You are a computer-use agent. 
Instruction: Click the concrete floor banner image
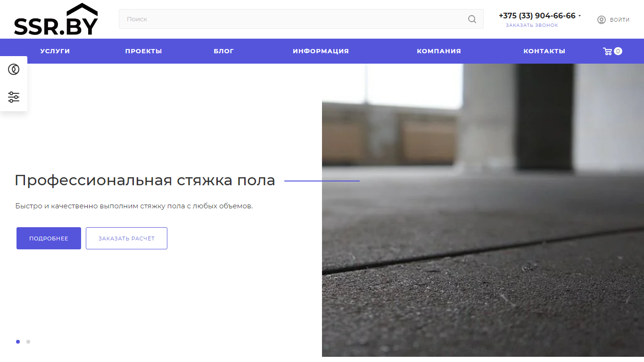pyautogui.click(x=483, y=210)
